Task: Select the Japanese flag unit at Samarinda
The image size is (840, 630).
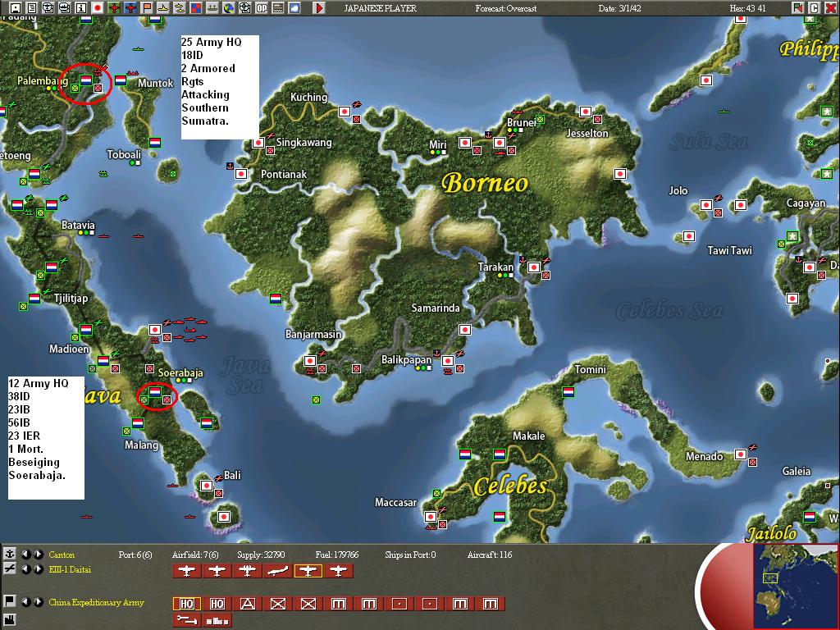Action: pos(465,330)
